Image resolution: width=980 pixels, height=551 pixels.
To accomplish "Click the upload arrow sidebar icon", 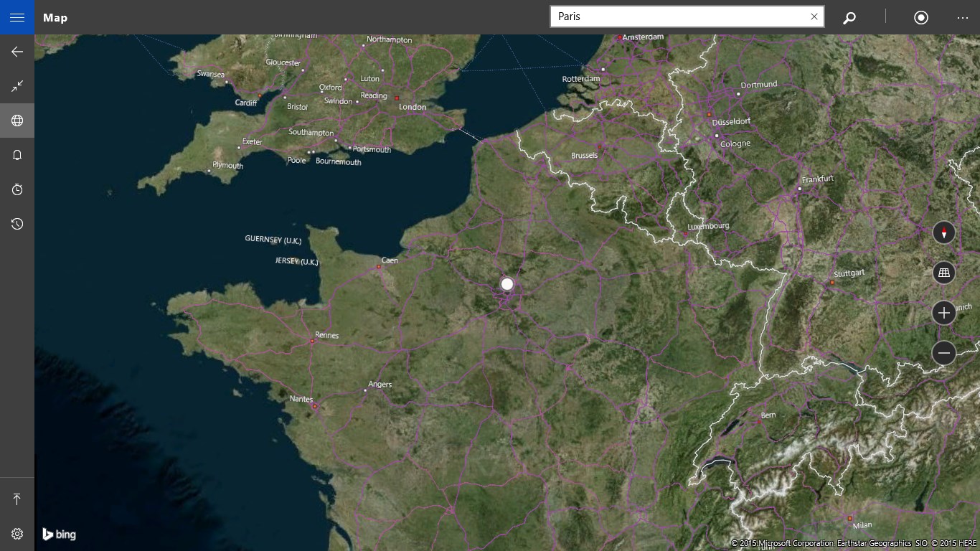I will coord(17,499).
